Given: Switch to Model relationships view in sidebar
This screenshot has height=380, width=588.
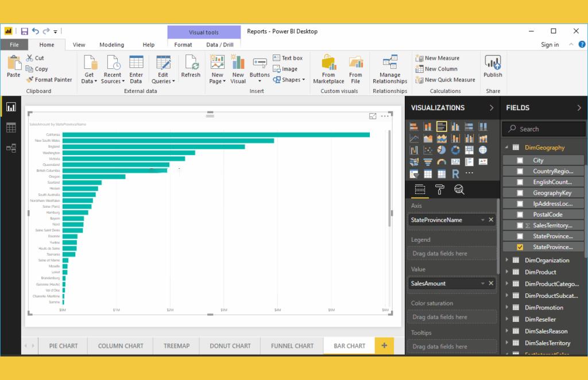Looking at the screenshot, I should coord(11,148).
